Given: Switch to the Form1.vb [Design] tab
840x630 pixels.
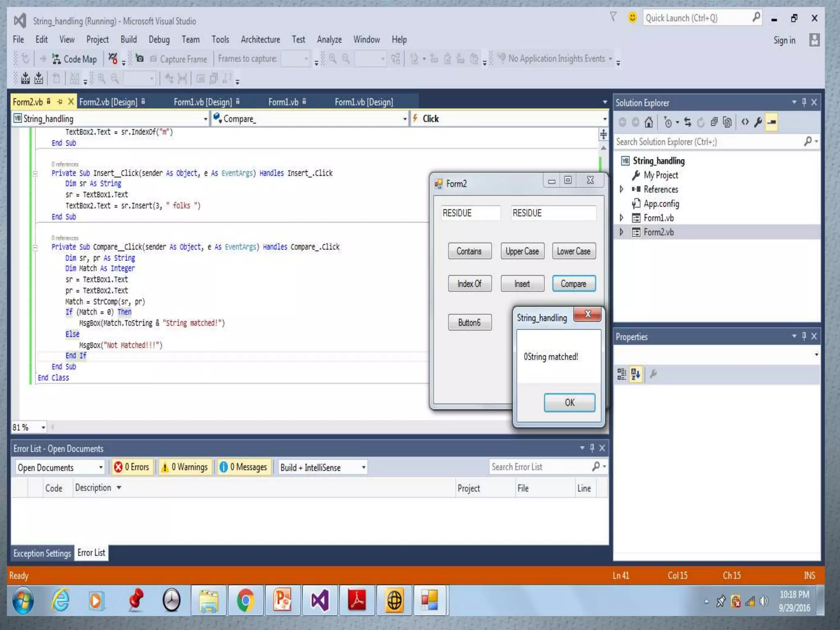Looking at the screenshot, I should tap(203, 102).
